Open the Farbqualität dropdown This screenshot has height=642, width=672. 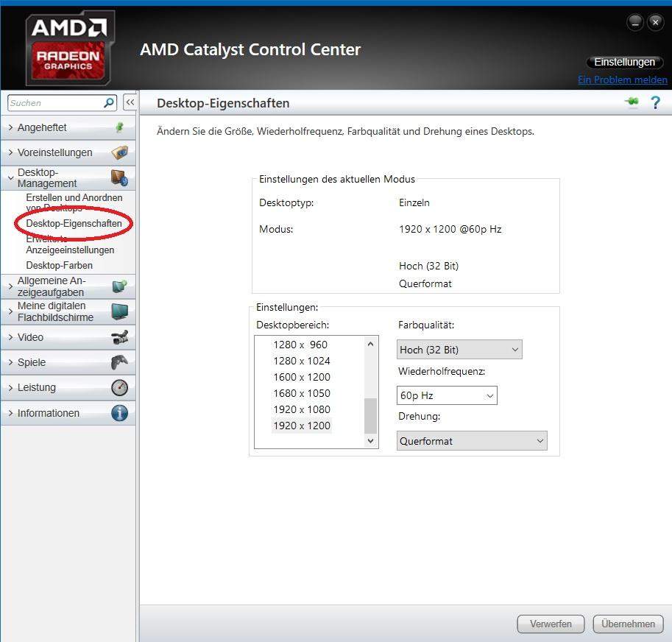tap(459, 350)
